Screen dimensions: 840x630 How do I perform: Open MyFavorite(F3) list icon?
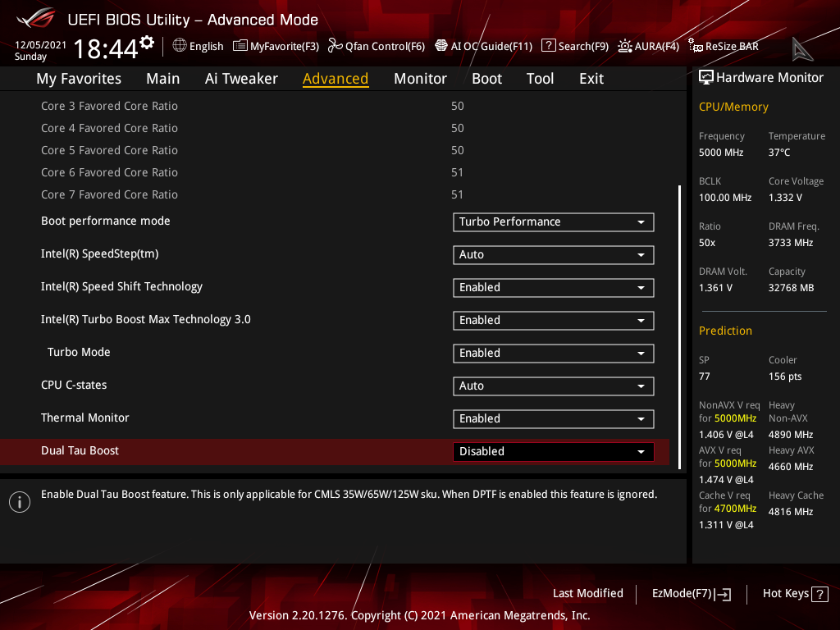coord(240,46)
